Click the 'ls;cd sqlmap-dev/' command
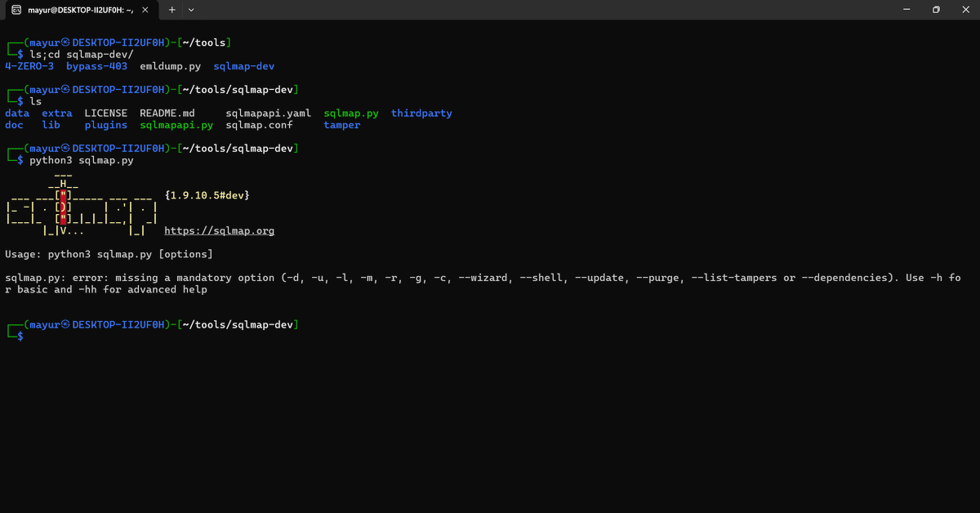 [82, 54]
